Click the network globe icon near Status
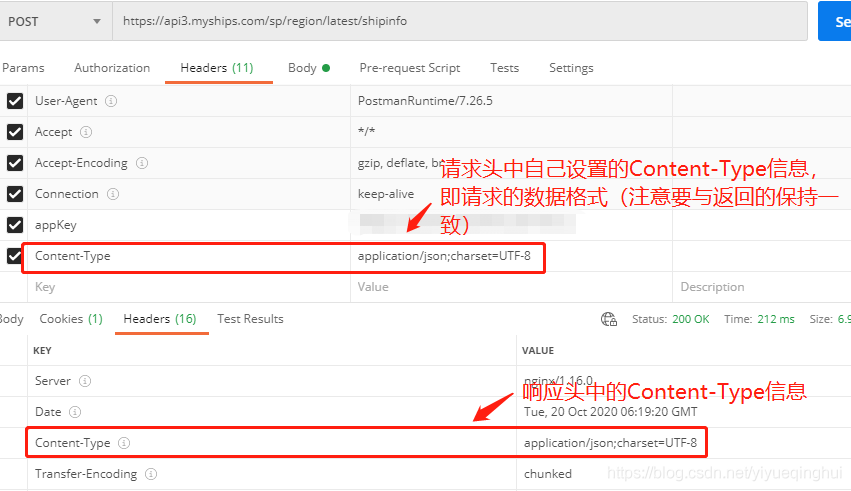 pyautogui.click(x=609, y=319)
